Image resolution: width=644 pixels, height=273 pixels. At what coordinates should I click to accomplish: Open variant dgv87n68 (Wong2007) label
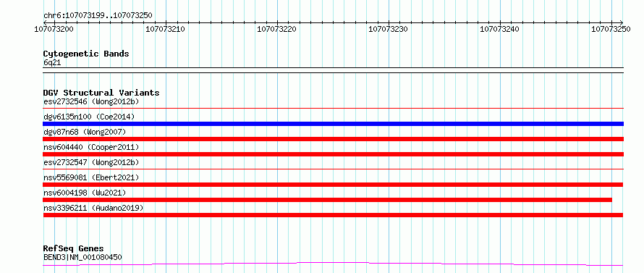85,132
